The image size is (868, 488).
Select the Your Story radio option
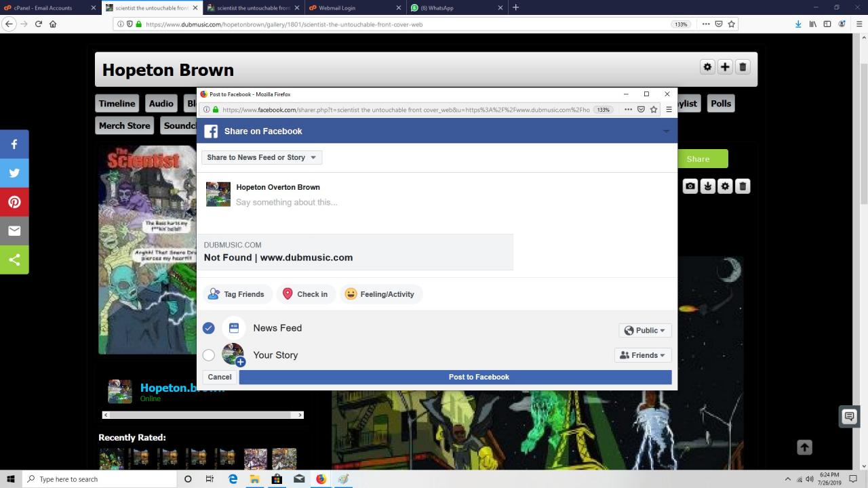209,355
